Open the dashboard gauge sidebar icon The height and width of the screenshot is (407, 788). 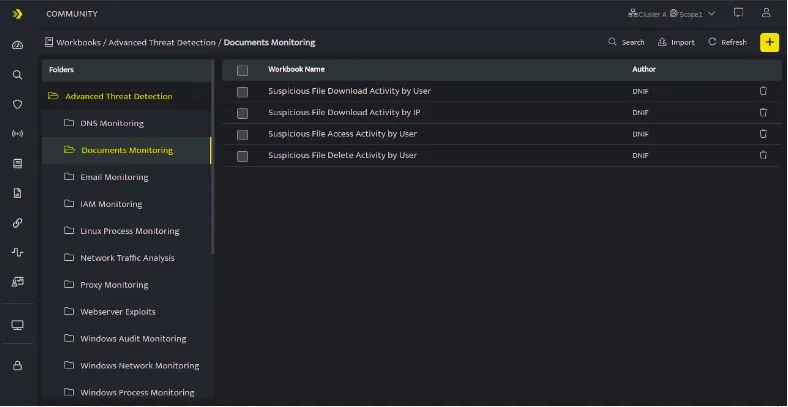pyautogui.click(x=17, y=45)
